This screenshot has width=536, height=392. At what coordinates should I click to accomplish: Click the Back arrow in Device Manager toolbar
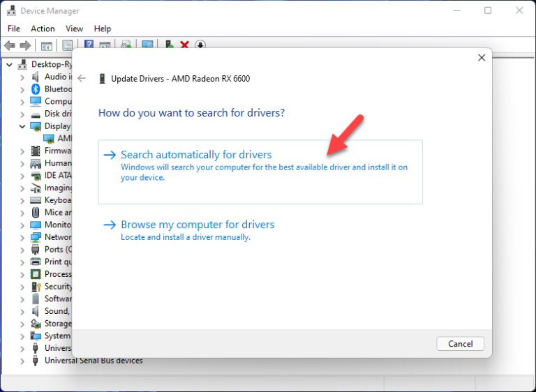point(10,45)
